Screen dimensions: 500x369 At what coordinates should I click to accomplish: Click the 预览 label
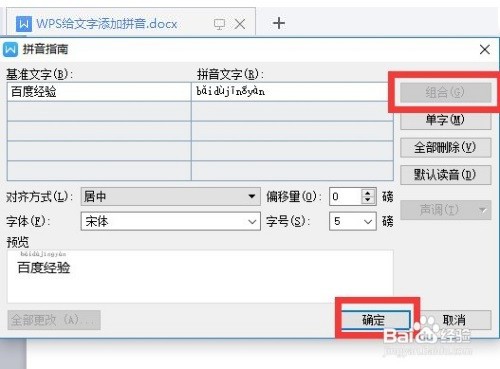18,242
